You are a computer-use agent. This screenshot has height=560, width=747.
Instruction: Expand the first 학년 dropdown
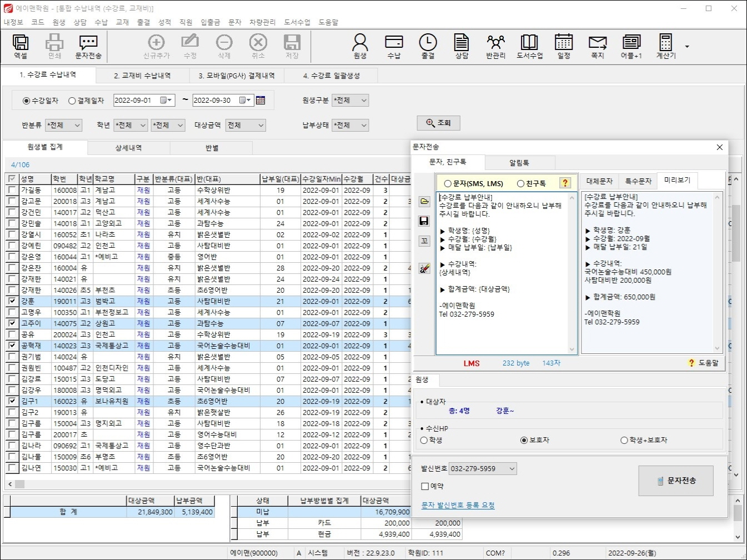click(x=143, y=126)
